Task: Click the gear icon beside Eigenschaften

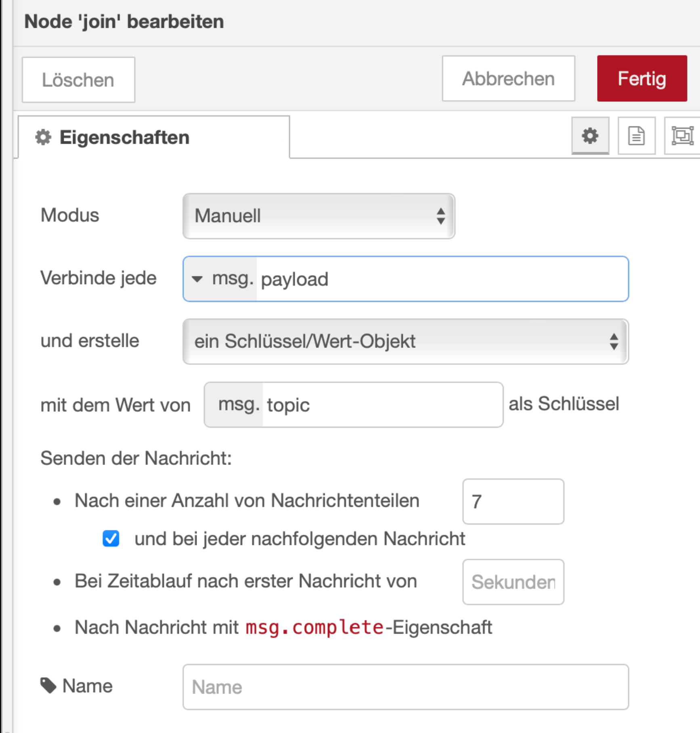Action: coord(43,137)
